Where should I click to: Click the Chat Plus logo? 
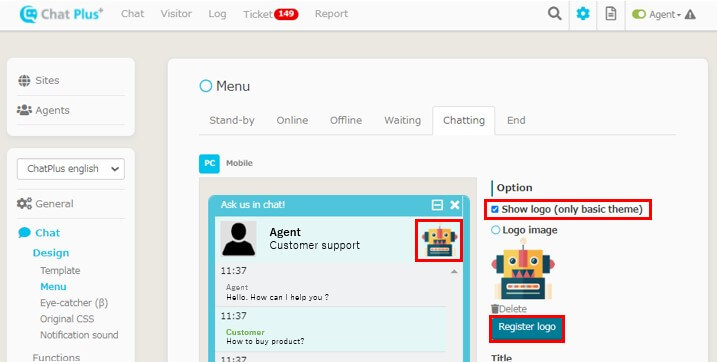pyautogui.click(x=61, y=14)
